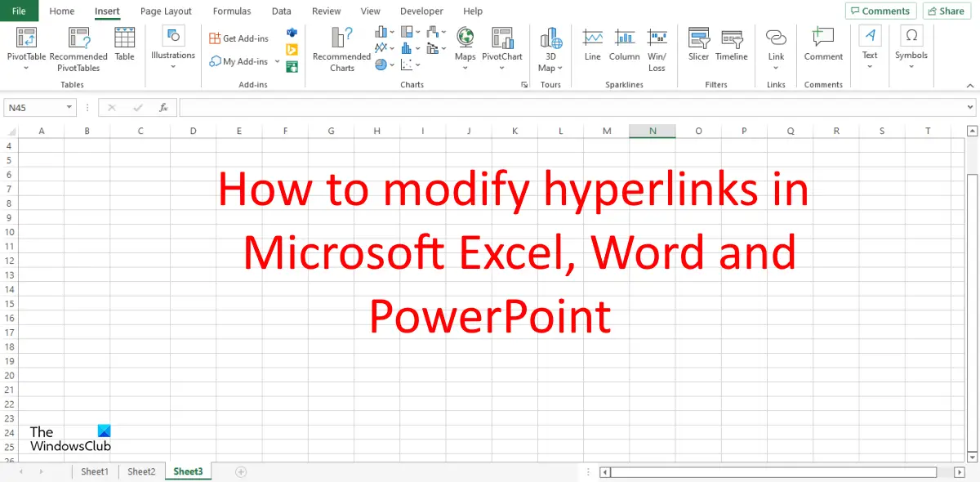The height and width of the screenshot is (482, 980).
Task: Insert a pie or doughnut chart
Action: click(x=385, y=65)
